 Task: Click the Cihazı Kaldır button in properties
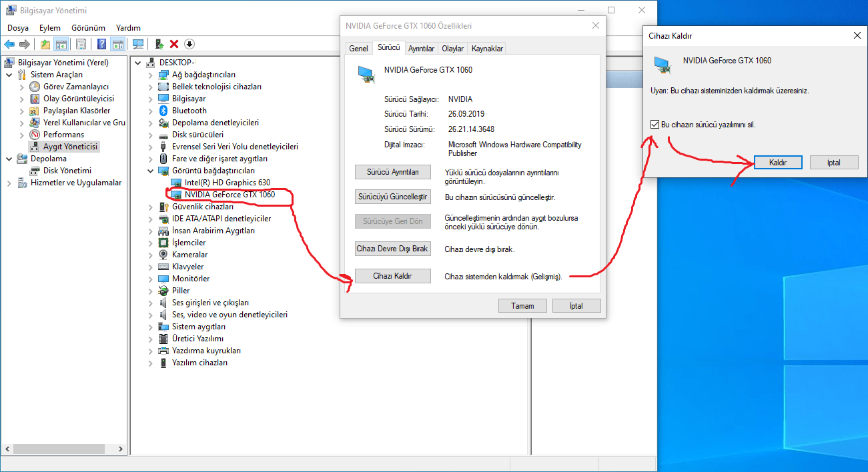coord(393,276)
